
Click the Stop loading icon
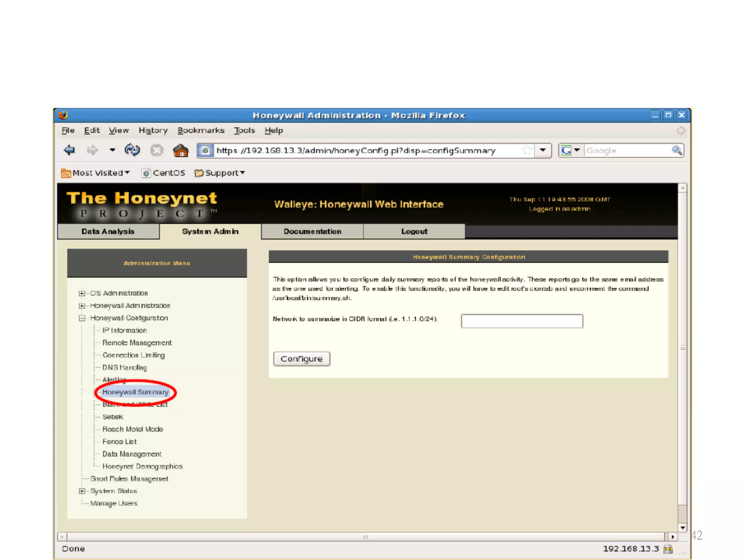[157, 150]
